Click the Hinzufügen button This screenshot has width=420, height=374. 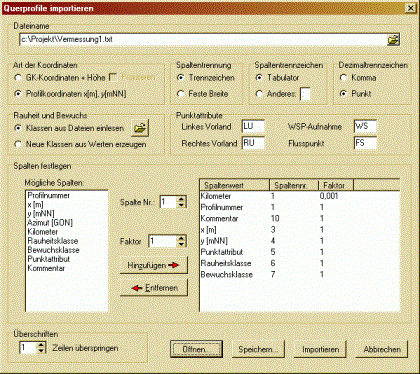click(154, 265)
